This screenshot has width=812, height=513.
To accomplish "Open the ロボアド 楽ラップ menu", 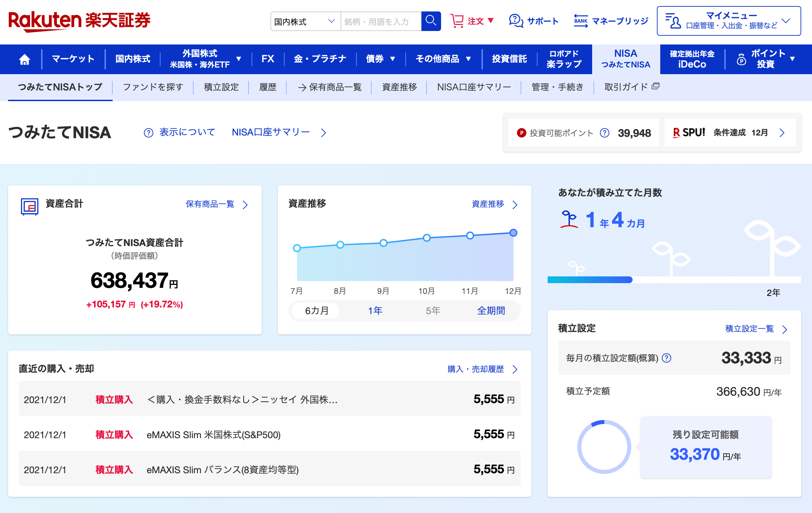I will (x=564, y=59).
